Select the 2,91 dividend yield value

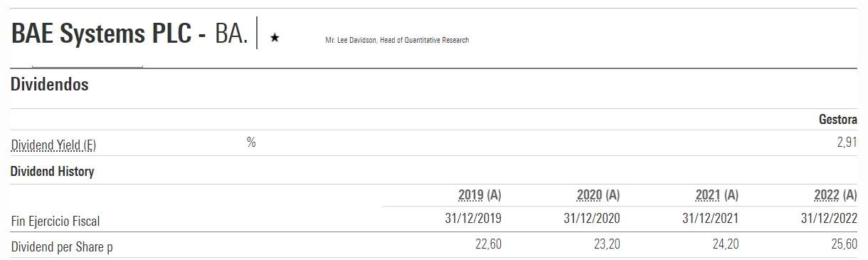[847, 143]
